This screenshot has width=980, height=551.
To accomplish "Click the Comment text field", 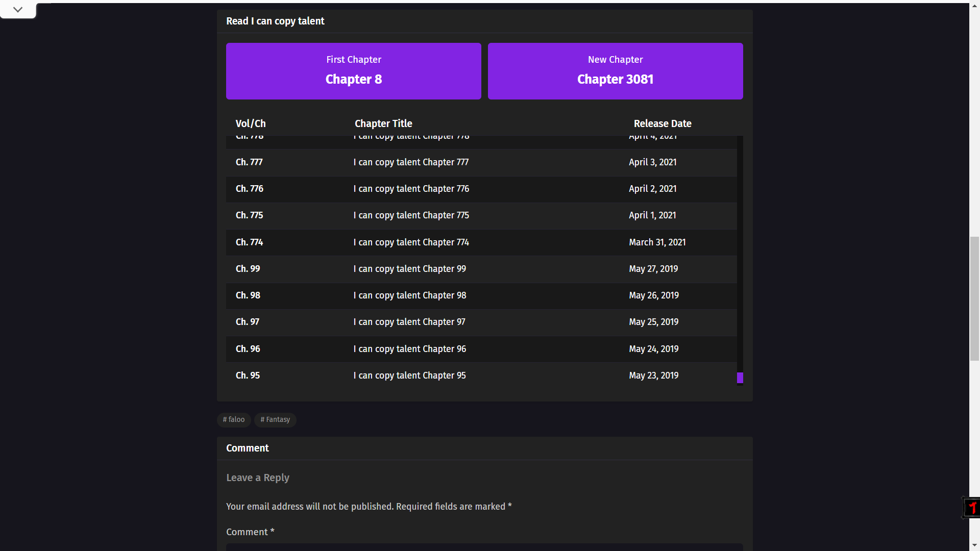I will coord(484,547).
